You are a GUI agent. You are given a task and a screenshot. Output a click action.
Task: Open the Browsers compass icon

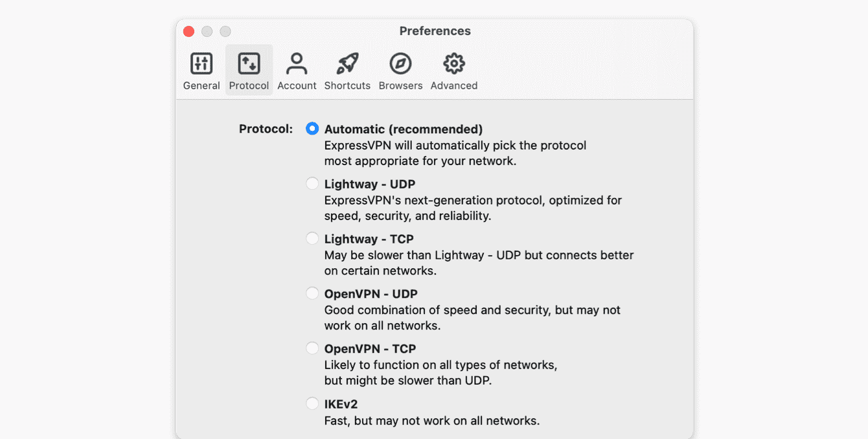400,64
